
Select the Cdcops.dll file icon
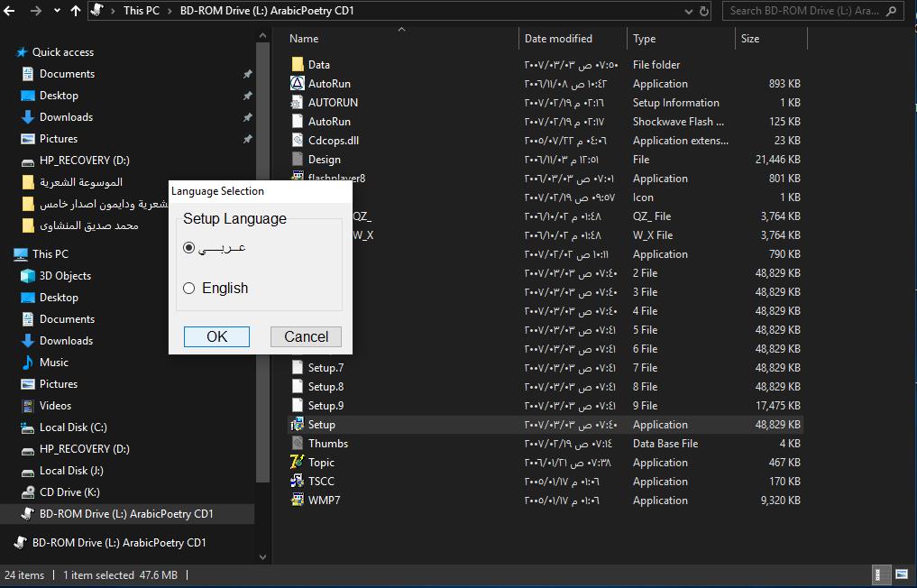pos(299,141)
